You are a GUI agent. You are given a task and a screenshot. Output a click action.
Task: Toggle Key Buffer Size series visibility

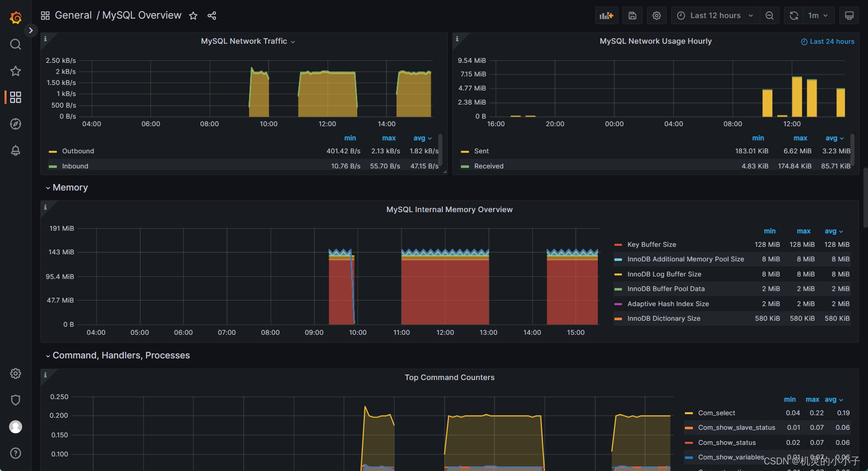pyautogui.click(x=652, y=244)
